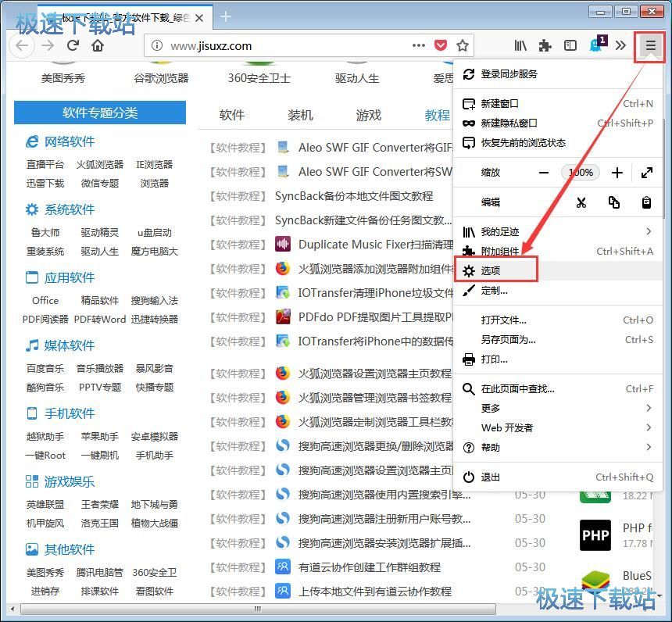Expand 我的足迹 submenu
Image resolution: width=672 pixels, height=622 pixels.
(x=557, y=232)
